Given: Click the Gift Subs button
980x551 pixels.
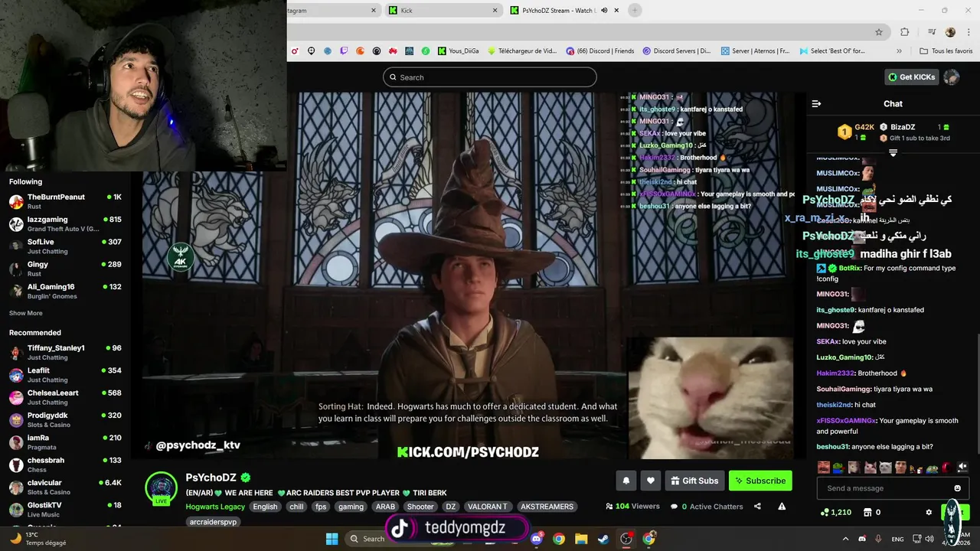Looking at the screenshot, I should tap(694, 481).
